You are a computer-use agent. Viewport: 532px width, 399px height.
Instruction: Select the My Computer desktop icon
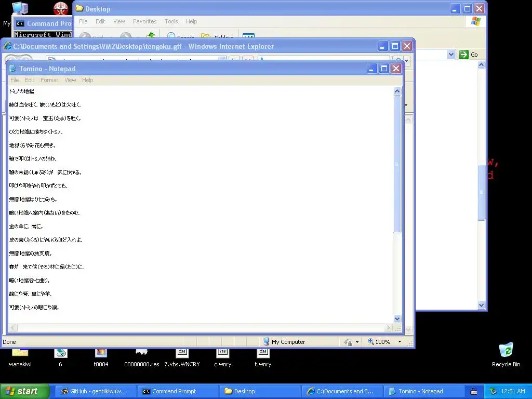[19, 8]
